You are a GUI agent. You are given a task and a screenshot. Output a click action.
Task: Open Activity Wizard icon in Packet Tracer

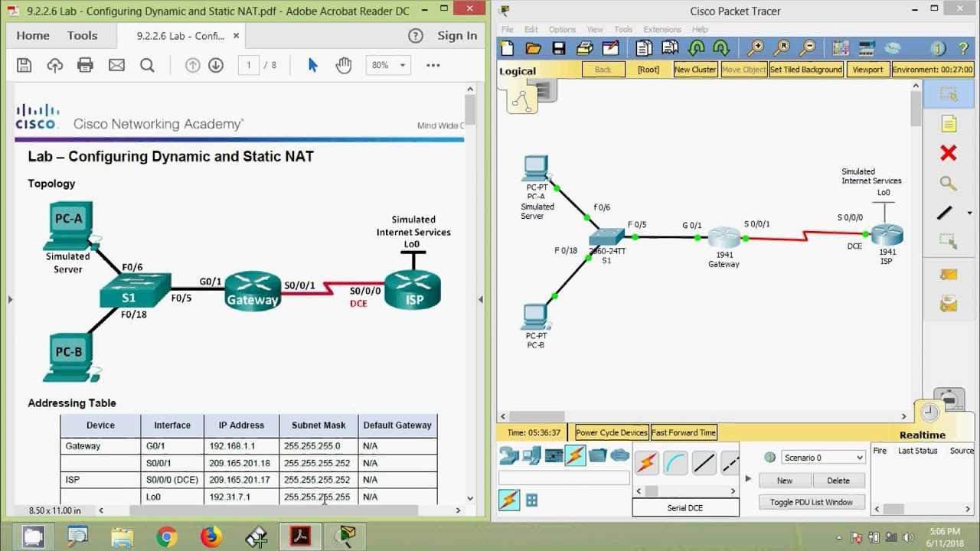pos(610,48)
